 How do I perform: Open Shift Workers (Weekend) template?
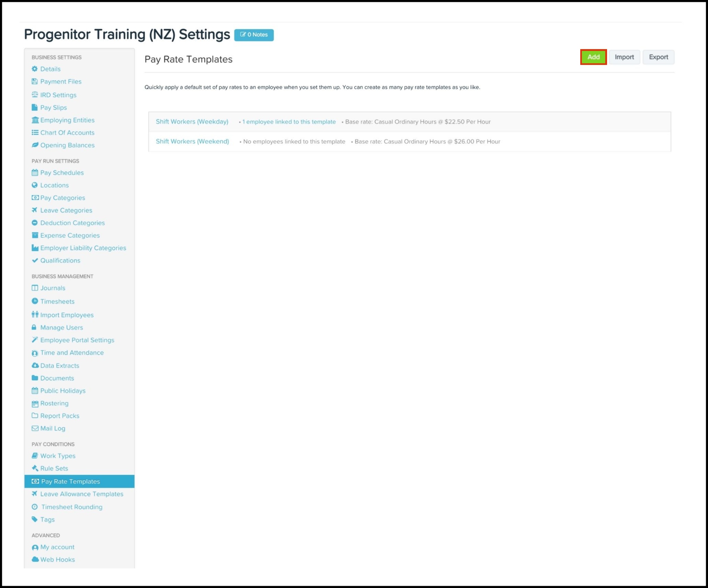tap(192, 142)
